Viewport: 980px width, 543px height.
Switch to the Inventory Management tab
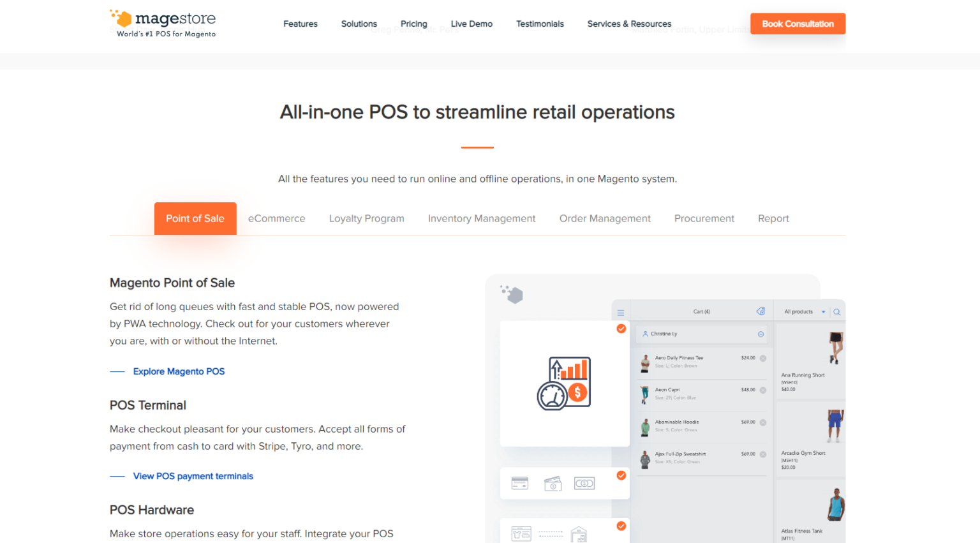(x=482, y=218)
